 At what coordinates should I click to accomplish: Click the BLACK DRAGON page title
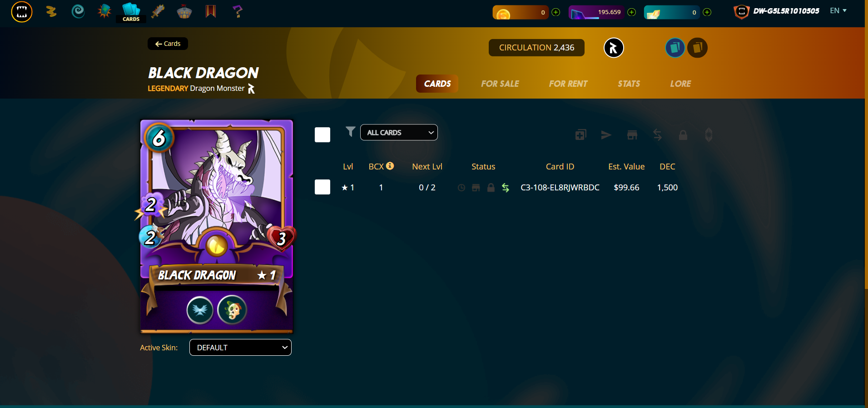pos(203,73)
